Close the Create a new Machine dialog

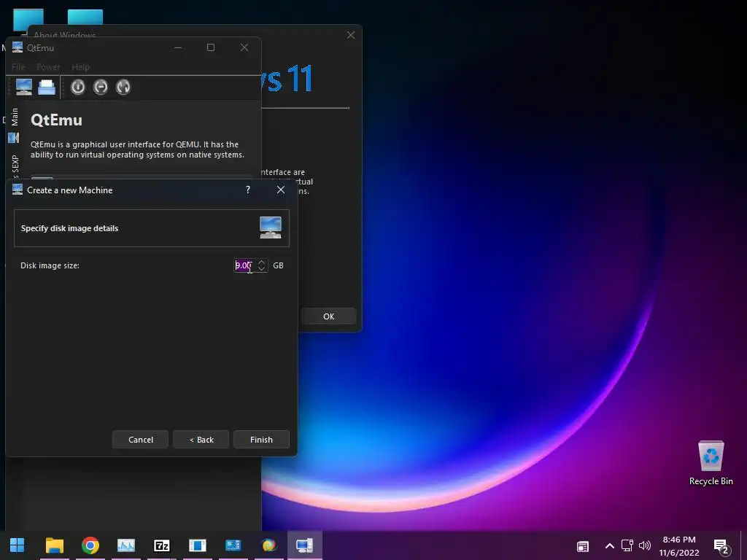pos(281,190)
